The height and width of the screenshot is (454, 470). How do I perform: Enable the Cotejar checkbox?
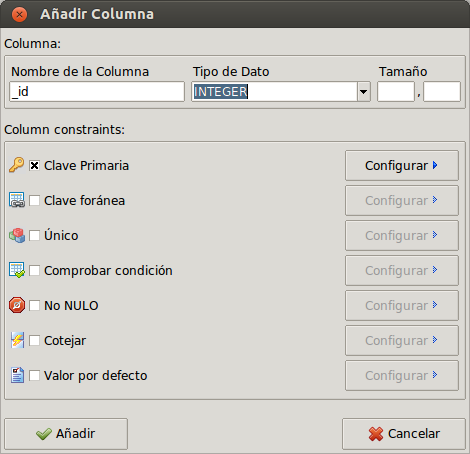(34, 341)
